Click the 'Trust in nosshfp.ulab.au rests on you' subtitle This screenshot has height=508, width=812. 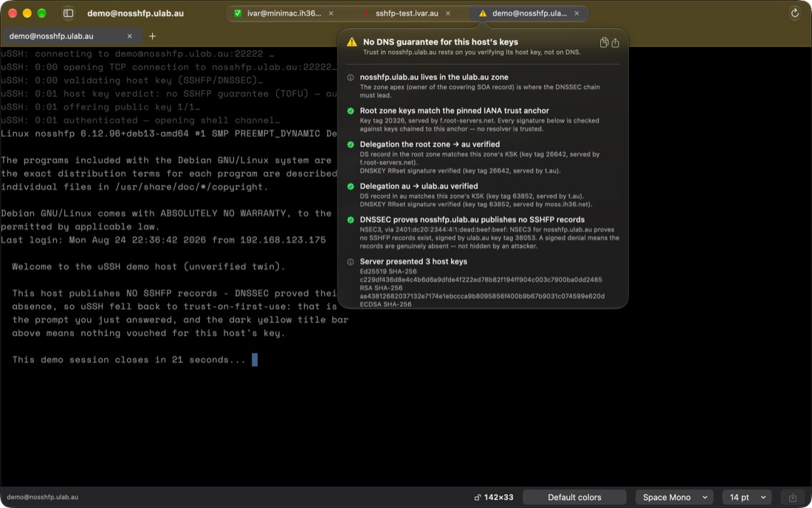pos(472,52)
